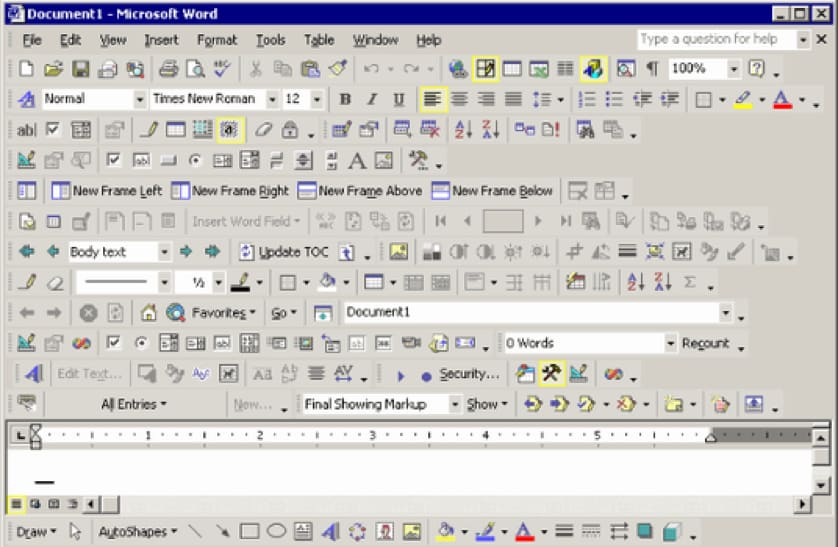The image size is (838, 547).
Task: Click the Print icon
Action: 168,69
